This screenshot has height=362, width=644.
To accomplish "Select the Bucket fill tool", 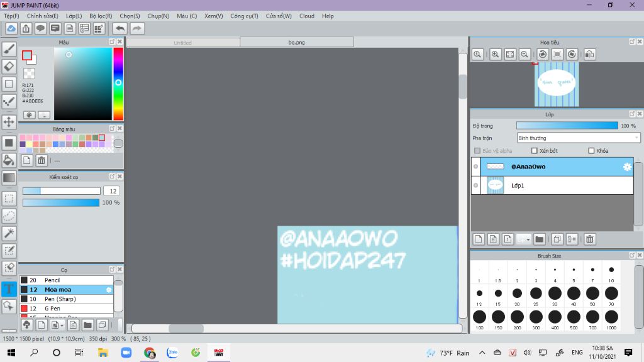I will click(9, 160).
